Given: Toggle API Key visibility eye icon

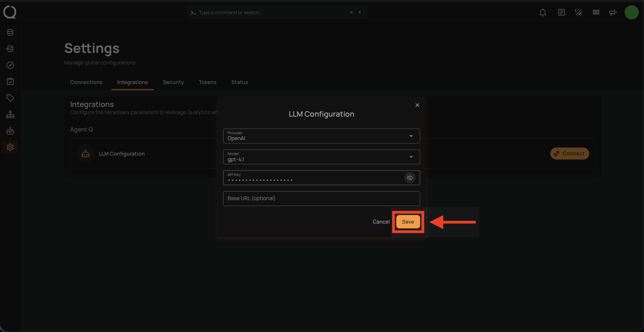Looking at the screenshot, I should [410, 178].
